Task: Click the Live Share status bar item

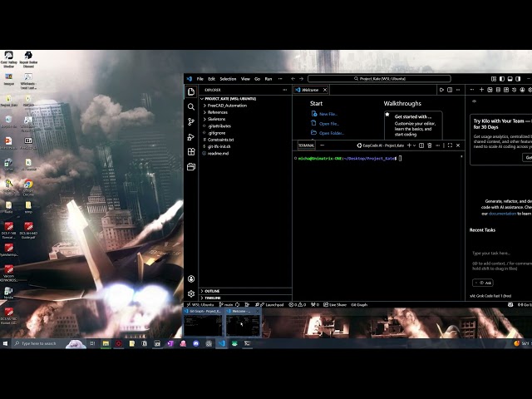Action: [335, 305]
